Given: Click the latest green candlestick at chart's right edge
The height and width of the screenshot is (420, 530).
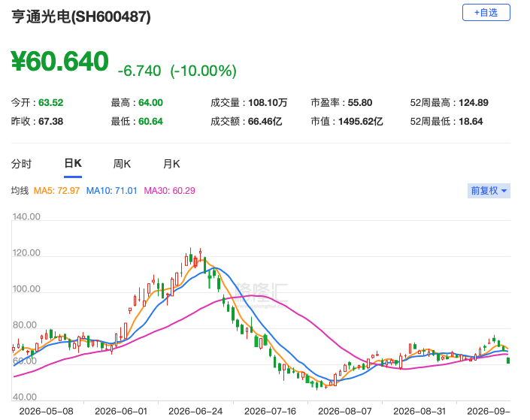Looking at the screenshot, I should pyautogui.click(x=508, y=361).
